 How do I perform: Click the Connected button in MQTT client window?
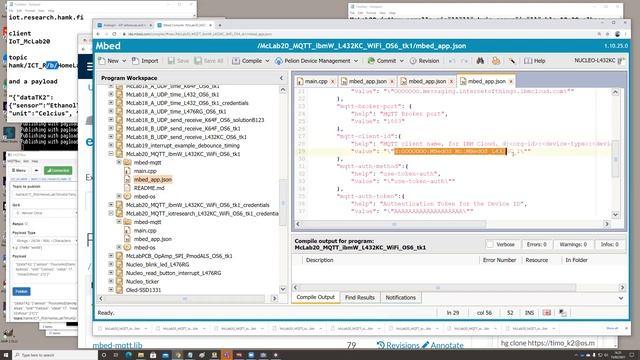coord(58,170)
